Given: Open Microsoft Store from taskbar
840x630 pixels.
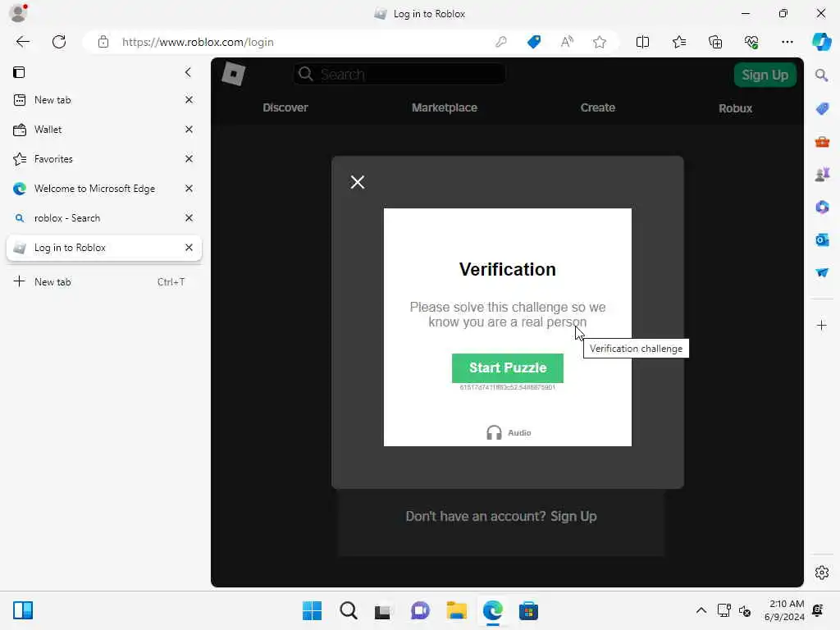Looking at the screenshot, I should point(528,610).
